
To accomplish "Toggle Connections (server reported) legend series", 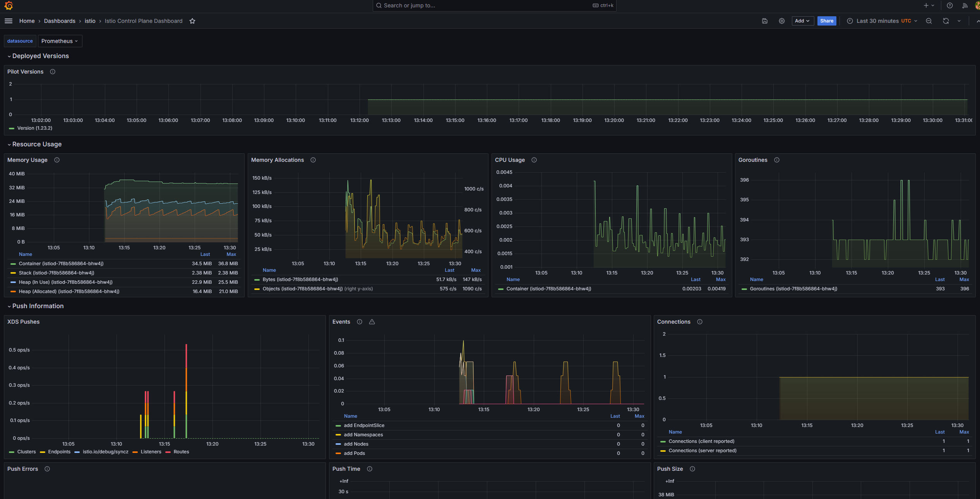I will (702, 451).
